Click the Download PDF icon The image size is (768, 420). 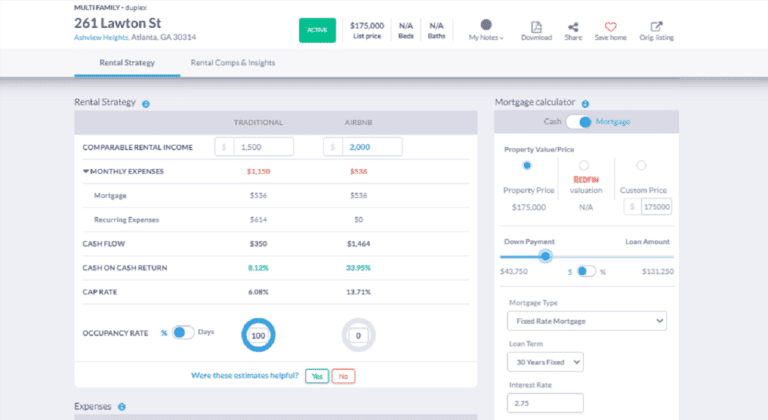tap(536, 27)
